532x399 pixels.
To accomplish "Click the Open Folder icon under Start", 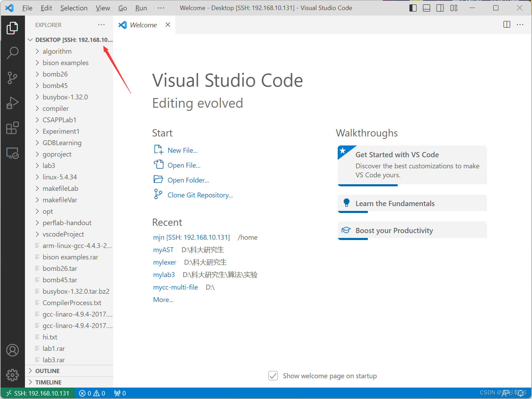I will pos(158,179).
